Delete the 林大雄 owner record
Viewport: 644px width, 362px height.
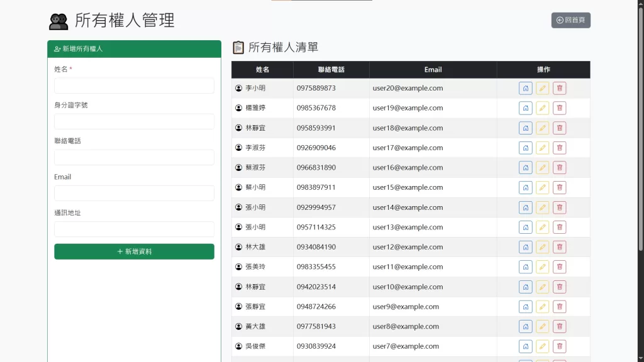pos(559,247)
